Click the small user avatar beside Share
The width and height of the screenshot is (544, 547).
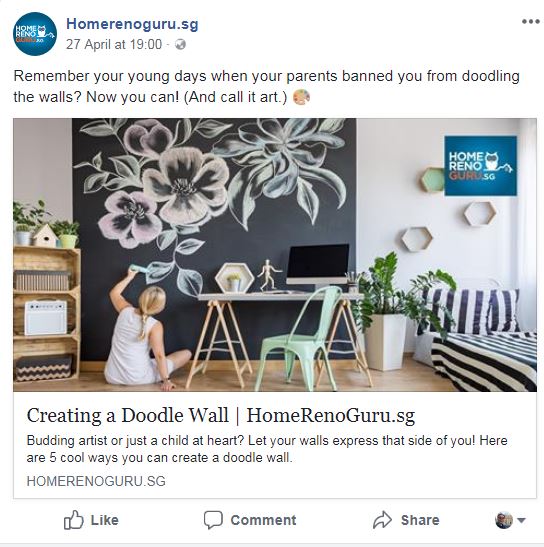pyautogui.click(x=504, y=520)
